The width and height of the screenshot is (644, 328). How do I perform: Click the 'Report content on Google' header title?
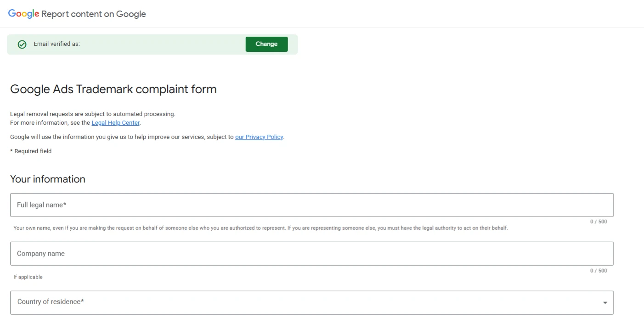[x=94, y=14]
